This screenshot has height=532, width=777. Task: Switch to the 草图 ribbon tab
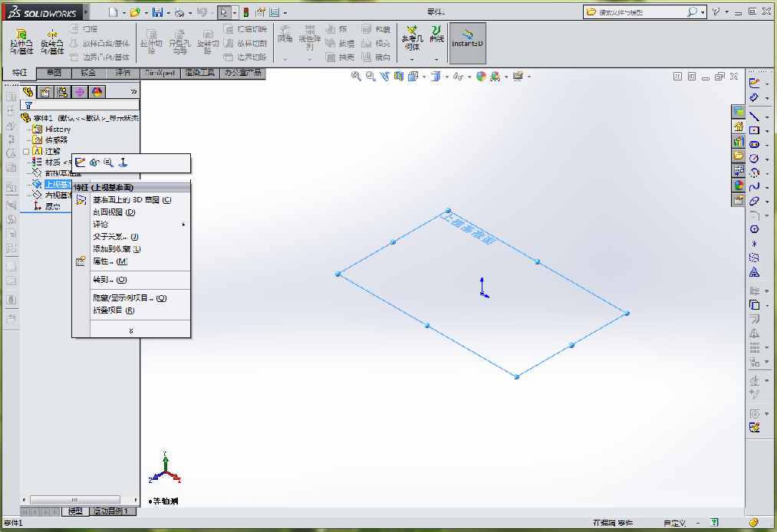(54, 73)
